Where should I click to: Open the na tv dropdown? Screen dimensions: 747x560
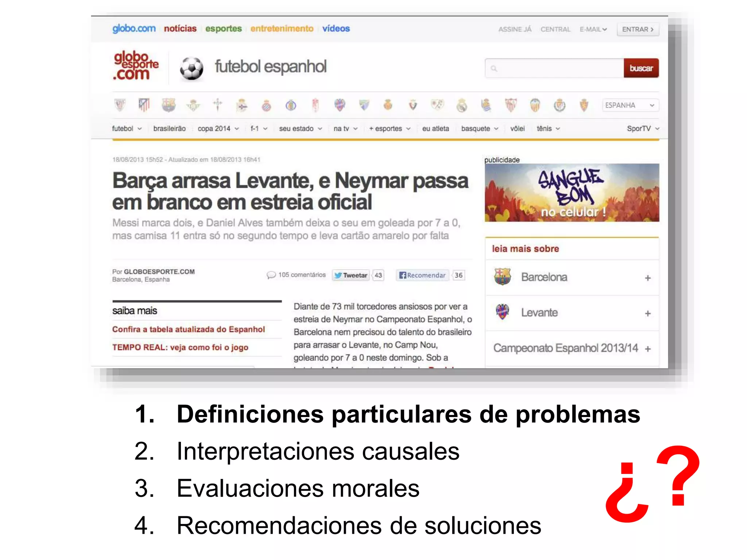pyautogui.click(x=345, y=128)
